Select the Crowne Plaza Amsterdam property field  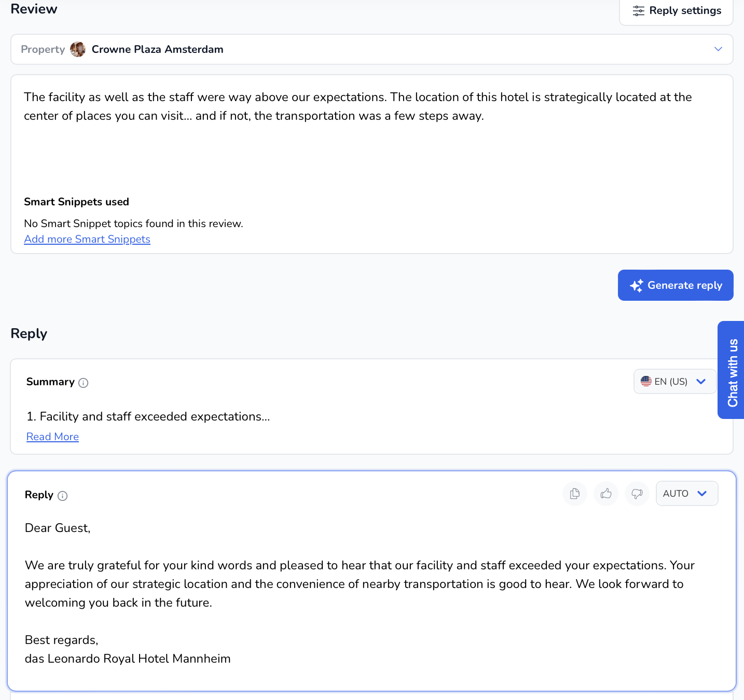coord(371,49)
